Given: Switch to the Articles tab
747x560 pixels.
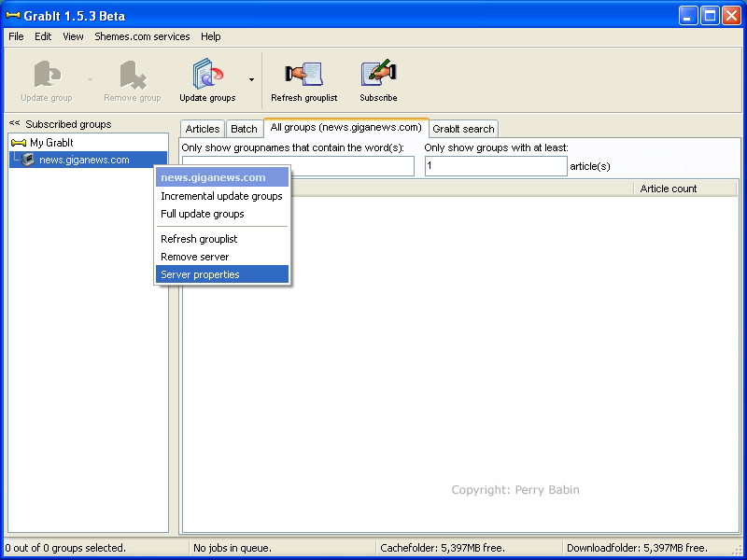Looking at the screenshot, I should tap(203, 129).
